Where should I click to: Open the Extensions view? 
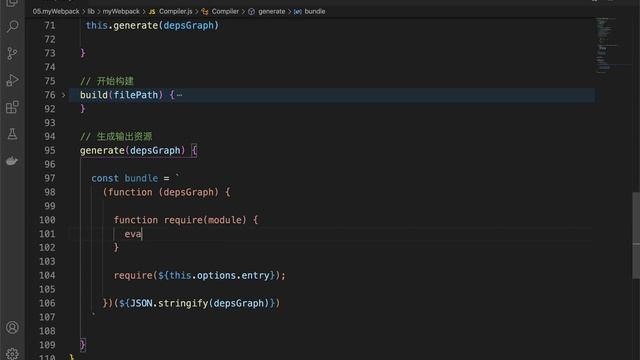pos(12,107)
